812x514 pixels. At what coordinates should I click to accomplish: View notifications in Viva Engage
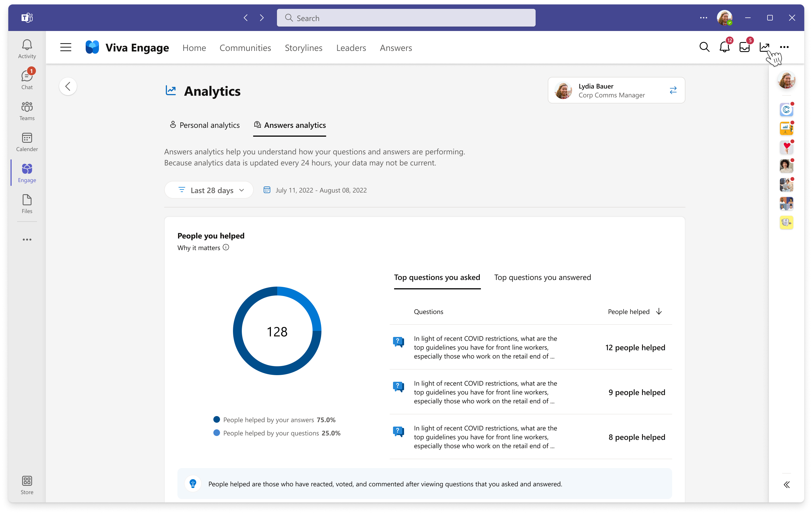(723, 47)
